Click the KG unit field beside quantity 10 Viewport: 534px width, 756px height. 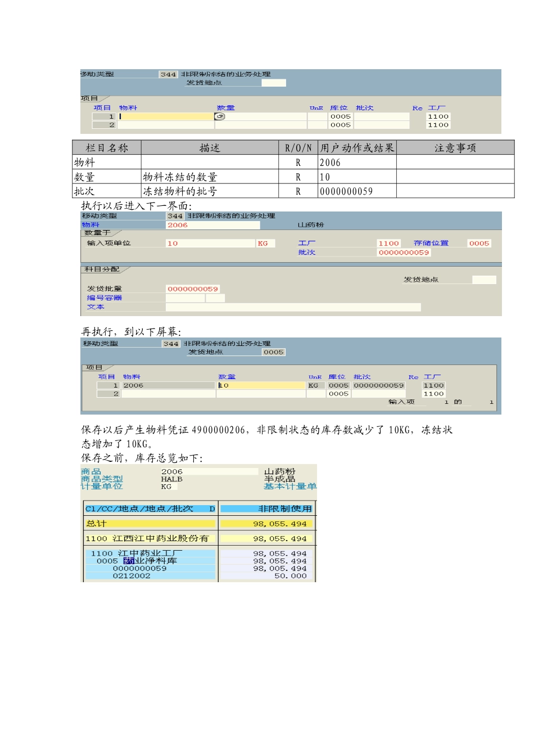tap(265, 244)
